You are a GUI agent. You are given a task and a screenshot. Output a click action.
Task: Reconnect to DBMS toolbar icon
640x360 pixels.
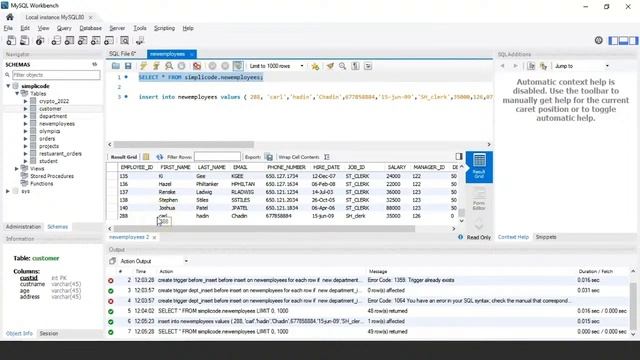[x=140, y=40]
